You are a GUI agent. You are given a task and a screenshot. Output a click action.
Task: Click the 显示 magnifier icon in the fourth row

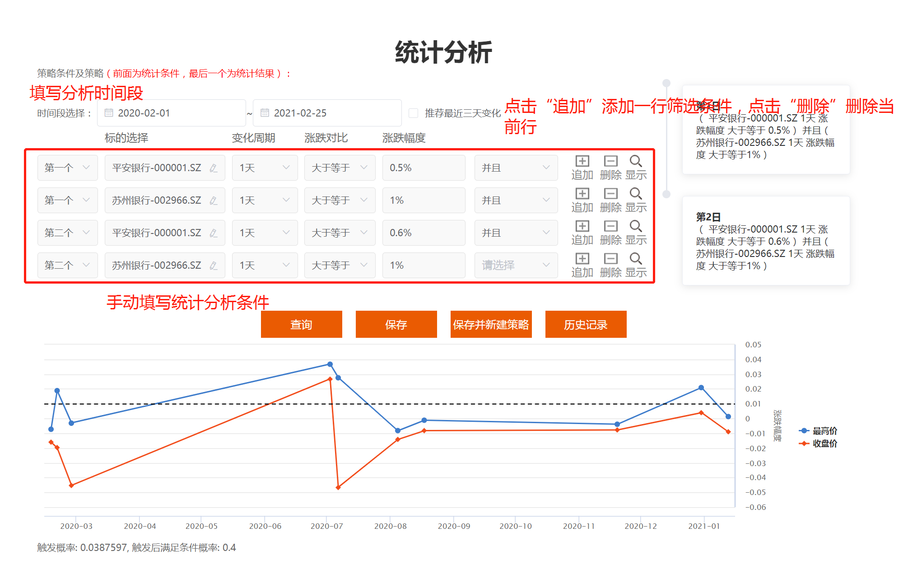point(636,259)
